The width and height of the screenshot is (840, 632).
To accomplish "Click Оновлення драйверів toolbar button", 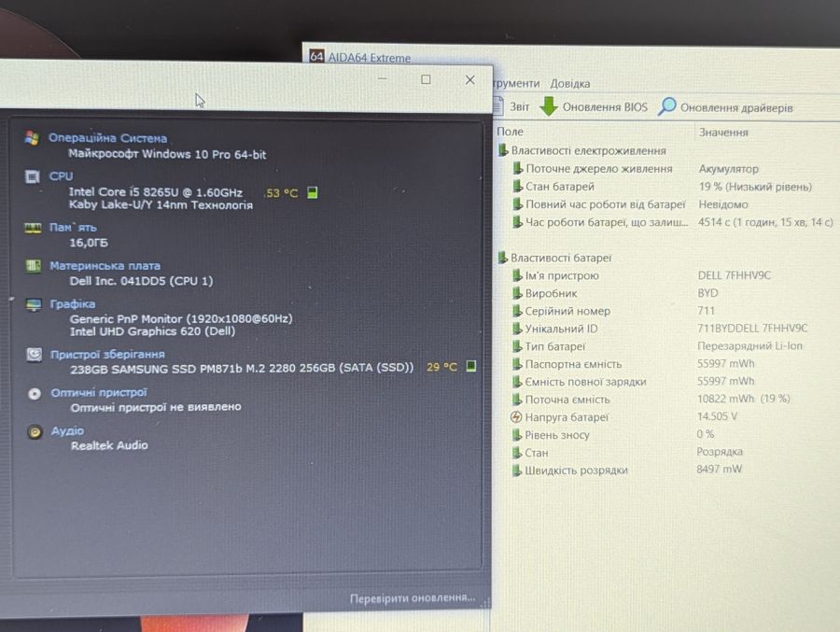I will [725, 107].
